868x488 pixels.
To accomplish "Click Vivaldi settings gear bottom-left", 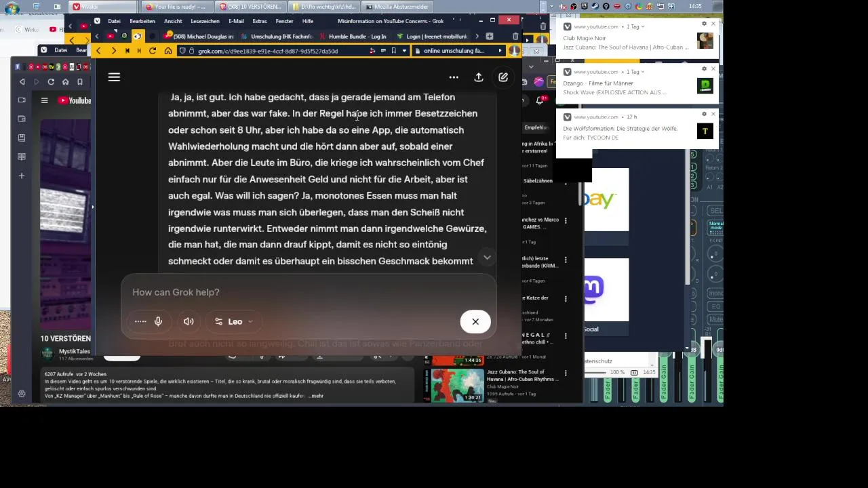I will pos(22,394).
